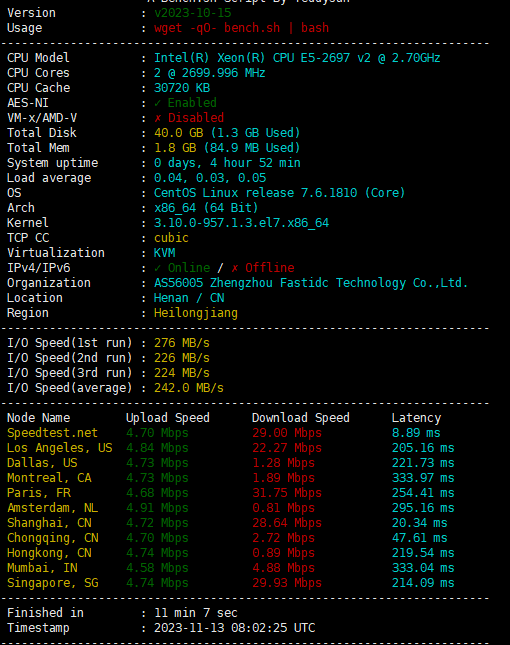Click the IPv4 Online status
The width and height of the screenshot is (510, 645).
[x=182, y=268]
